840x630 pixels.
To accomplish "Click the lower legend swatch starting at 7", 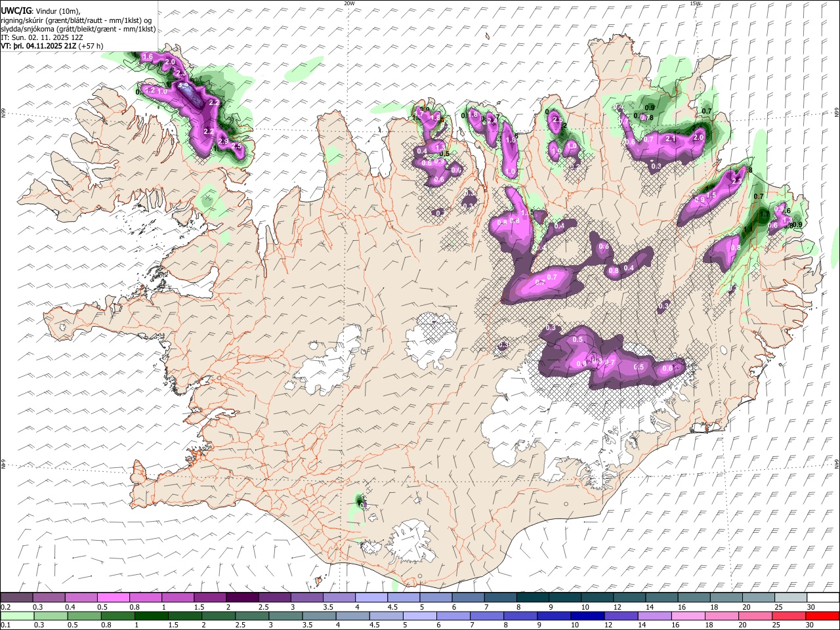I will (x=486, y=616).
